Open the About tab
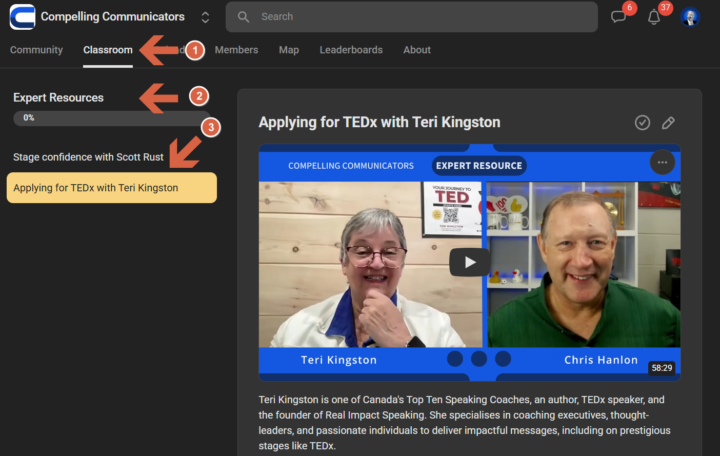The width and height of the screenshot is (720, 456). tap(417, 50)
